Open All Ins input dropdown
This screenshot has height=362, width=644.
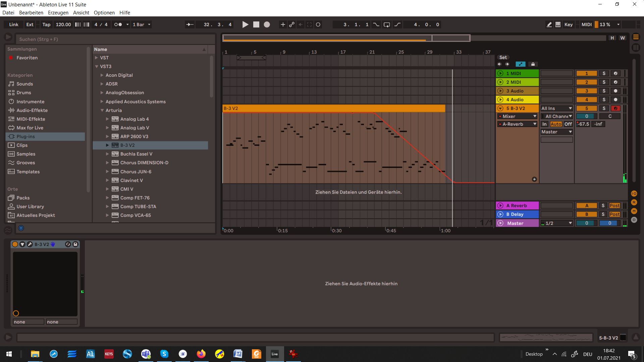[556, 108]
